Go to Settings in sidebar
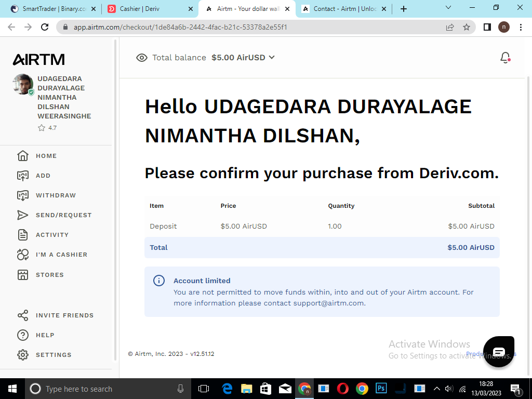Screen dimensions: 532x399 (x=53, y=355)
